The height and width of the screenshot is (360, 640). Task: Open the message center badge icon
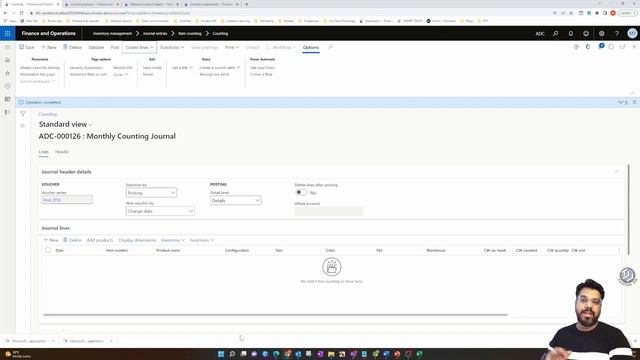(x=601, y=47)
